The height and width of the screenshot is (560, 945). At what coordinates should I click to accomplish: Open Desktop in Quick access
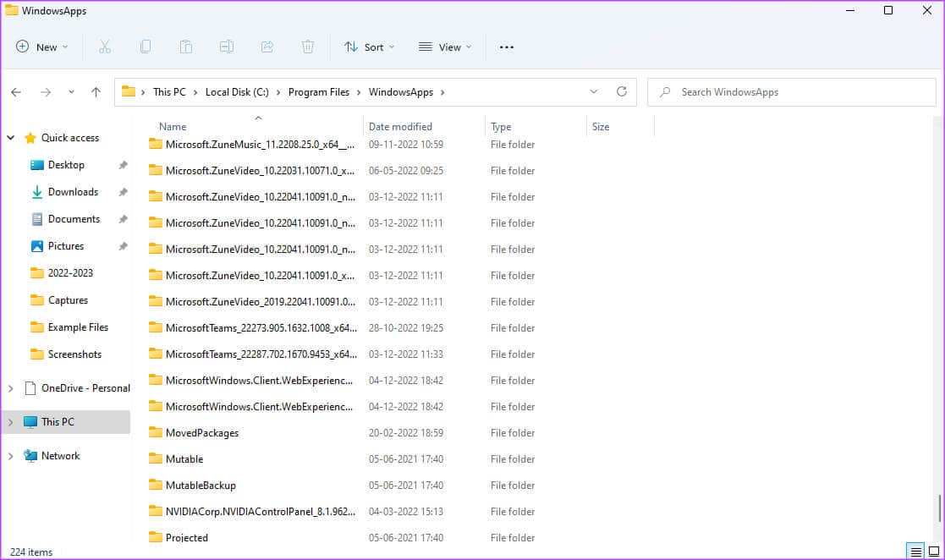(x=66, y=165)
